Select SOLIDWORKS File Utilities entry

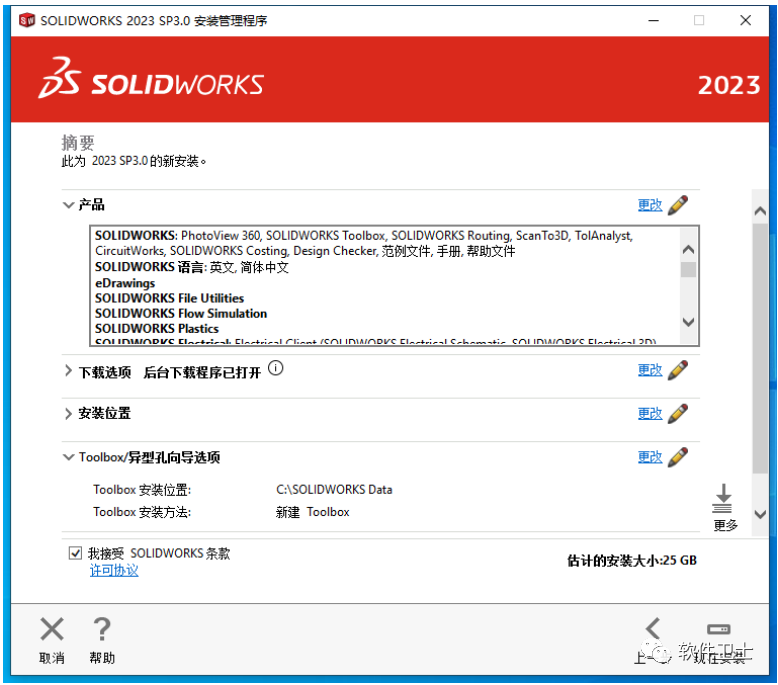(x=169, y=298)
